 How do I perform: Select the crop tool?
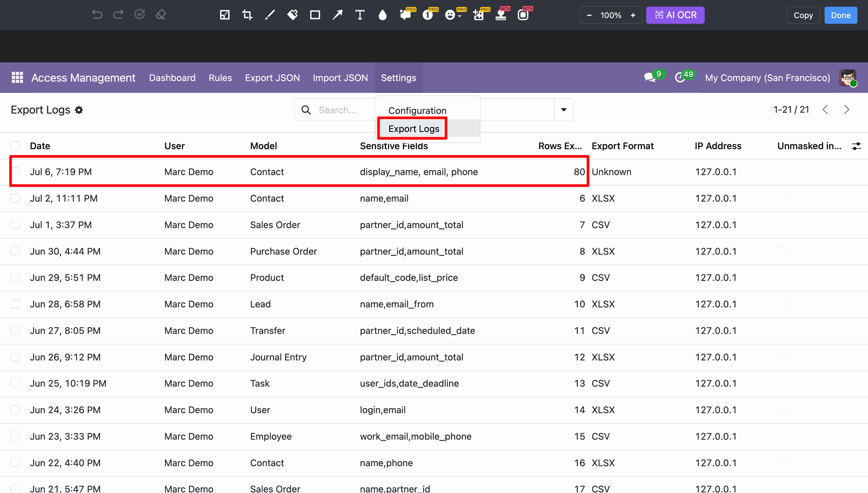tap(247, 15)
